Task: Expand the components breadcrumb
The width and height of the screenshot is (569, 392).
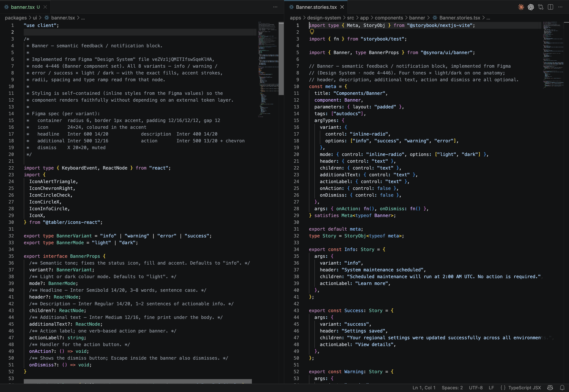Action: tap(389, 18)
